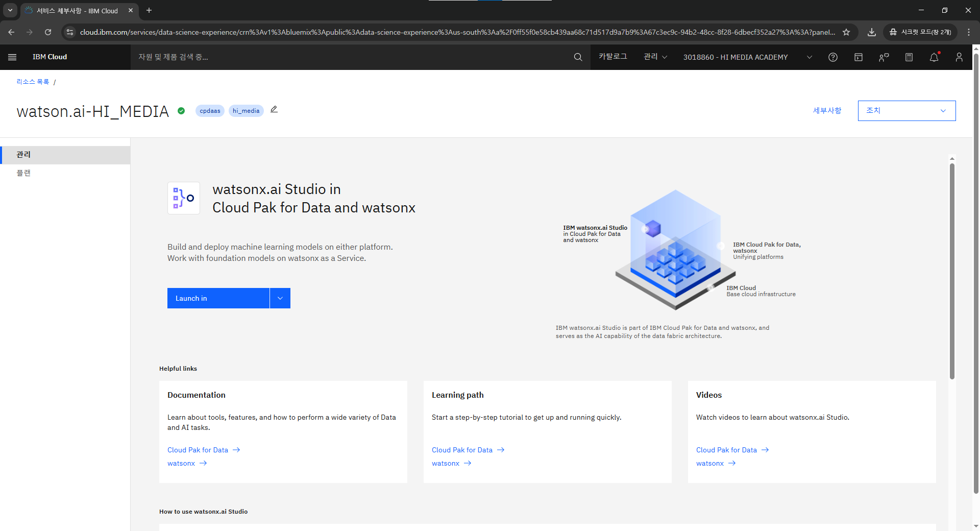Select the 플랜 sidebar tab
The image size is (980, 531).
click(65, 173)
